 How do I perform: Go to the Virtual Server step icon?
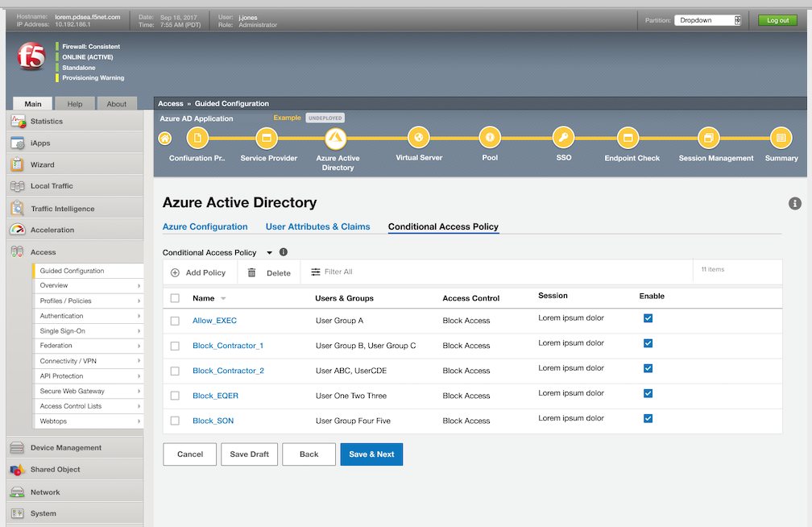[419, 138]
